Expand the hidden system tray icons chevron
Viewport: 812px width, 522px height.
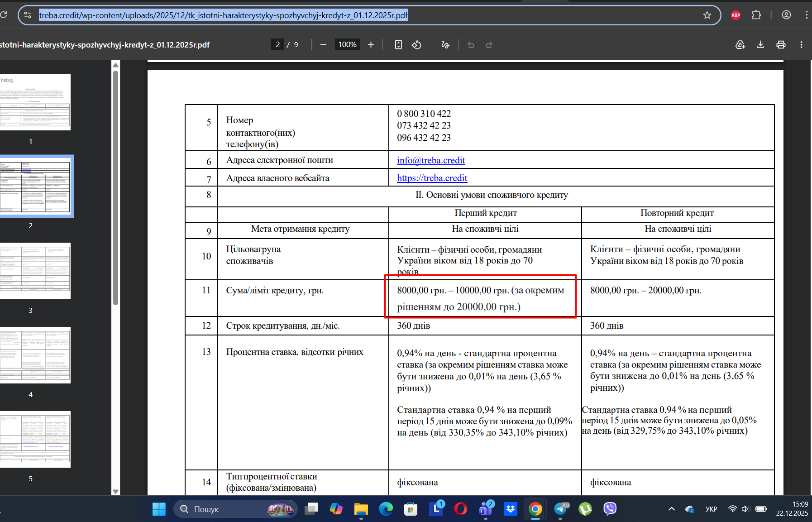(x=672, y=509)
